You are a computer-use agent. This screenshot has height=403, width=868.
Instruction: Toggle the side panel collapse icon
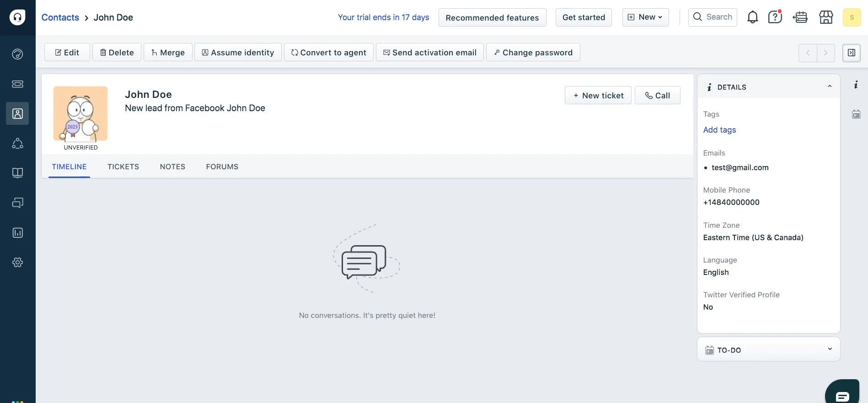(x=852, y=53)
